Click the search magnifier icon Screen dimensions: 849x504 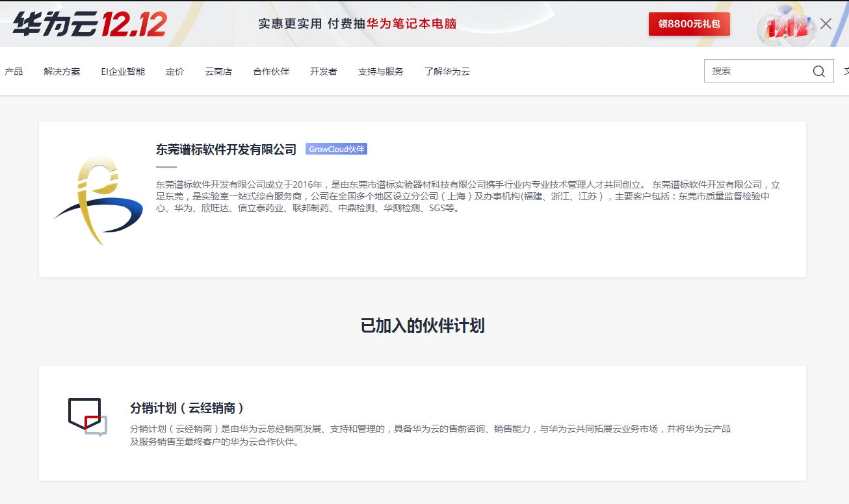818,71
